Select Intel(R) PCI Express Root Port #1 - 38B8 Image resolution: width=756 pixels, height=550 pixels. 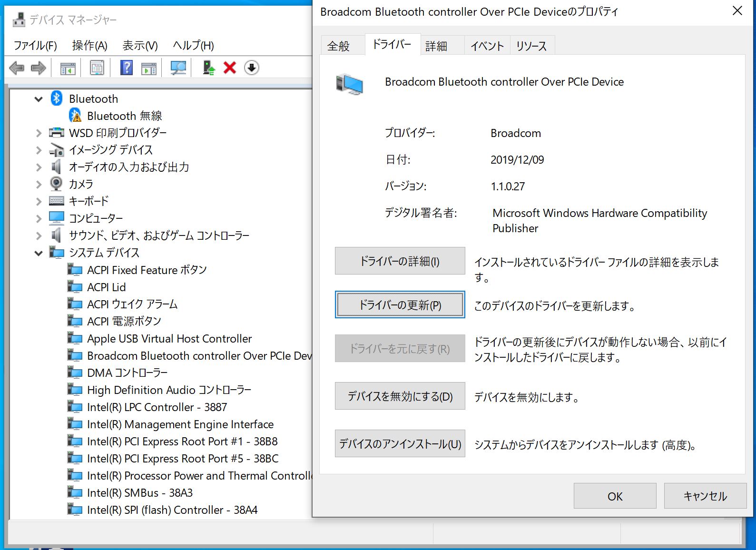point(182,441)
